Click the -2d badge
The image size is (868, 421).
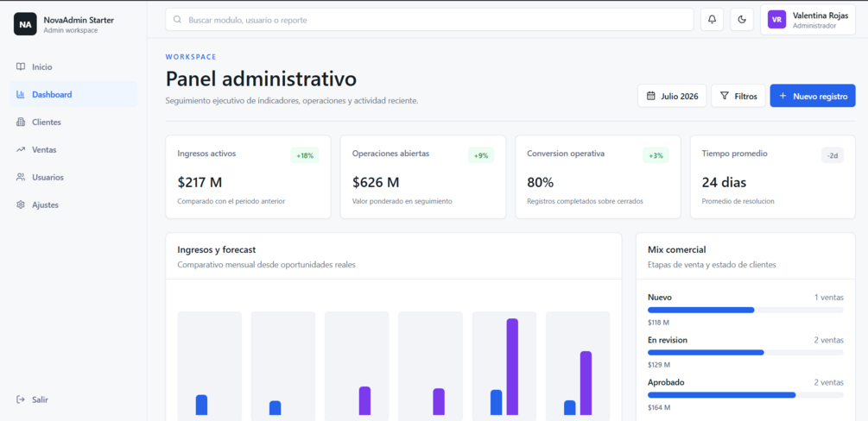pyautogui.click(x=833, y=155)
